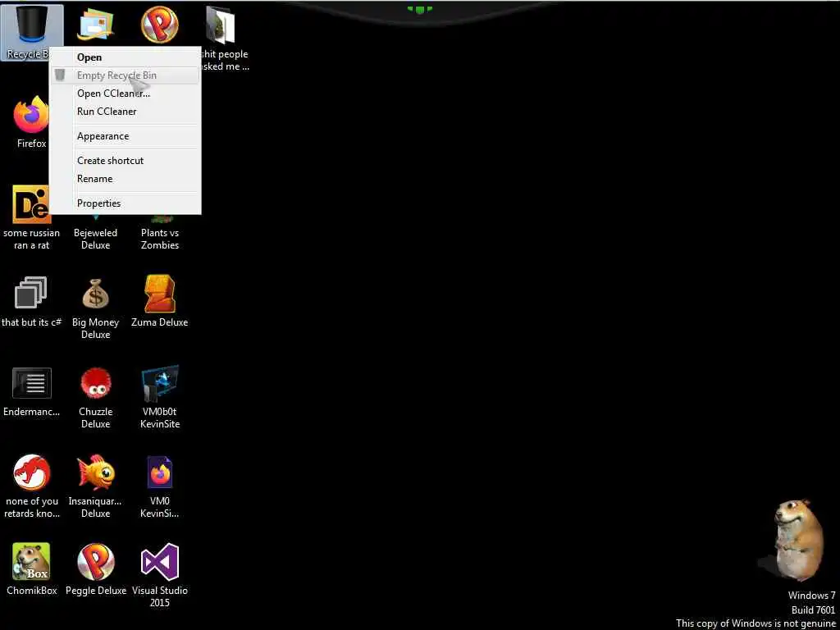This screenshot has height=630, width=840.
Task: Select the ChomikBox desktop icon
Action: pyautogui.click(x=32, y=561)
